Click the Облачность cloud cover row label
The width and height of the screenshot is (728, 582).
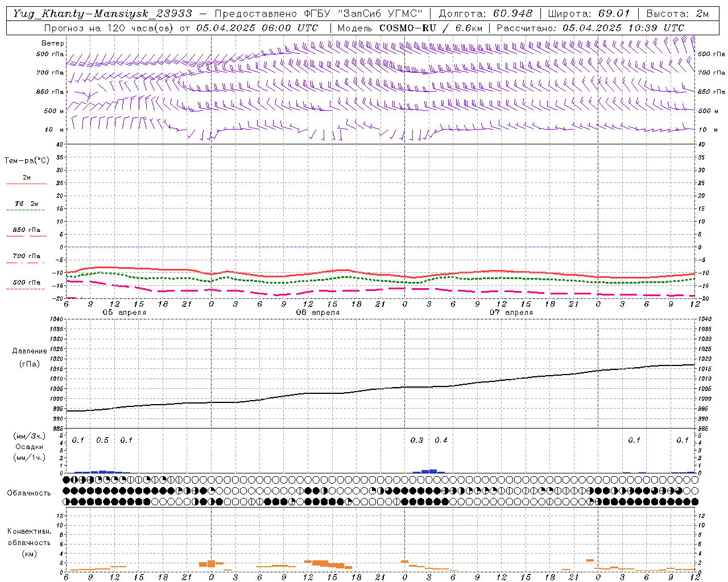pyautogui.click(x=29, y=493)
